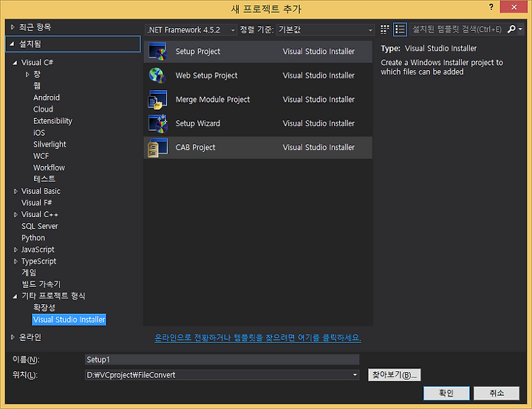532x409 pixels.
Task: Select the 테스트 category
Action: pyautogui.click(x=44, y=179)
